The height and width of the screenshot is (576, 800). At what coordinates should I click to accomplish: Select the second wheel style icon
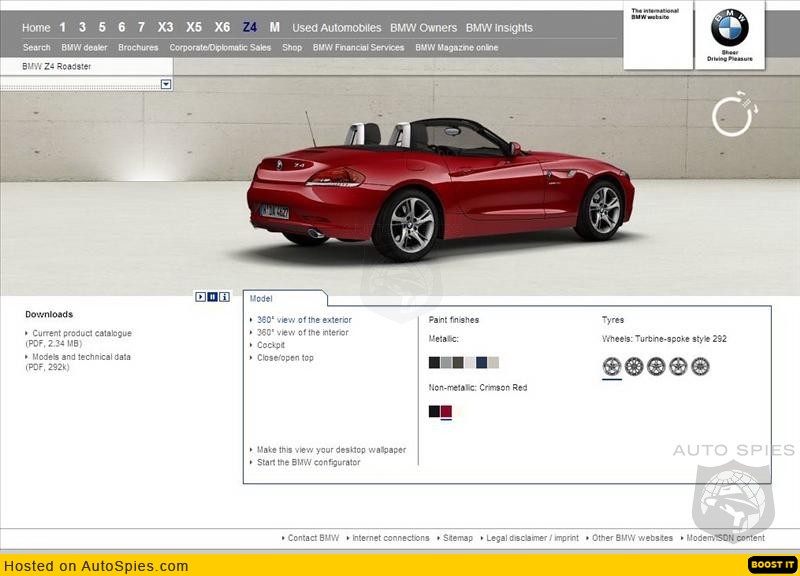coord(634,366)
